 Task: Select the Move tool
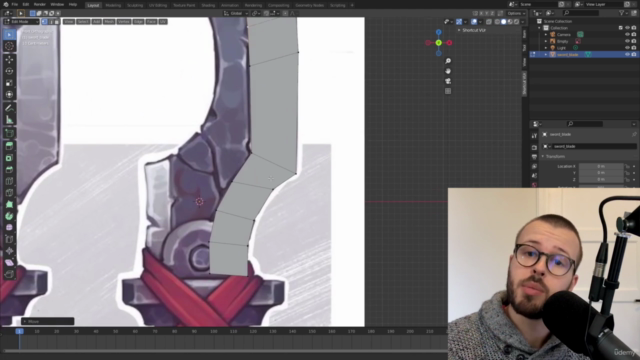tap(9, 60)
